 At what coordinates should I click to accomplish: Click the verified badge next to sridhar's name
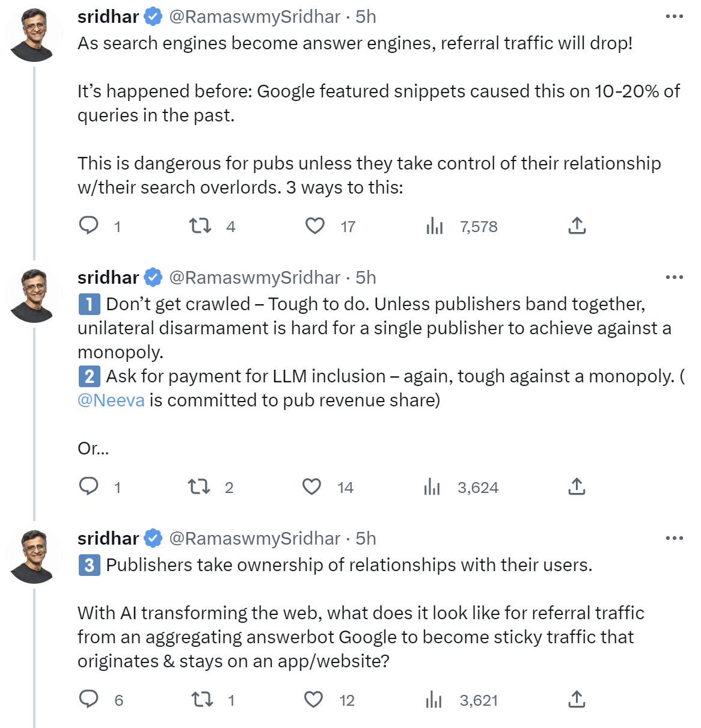point(152,16)
